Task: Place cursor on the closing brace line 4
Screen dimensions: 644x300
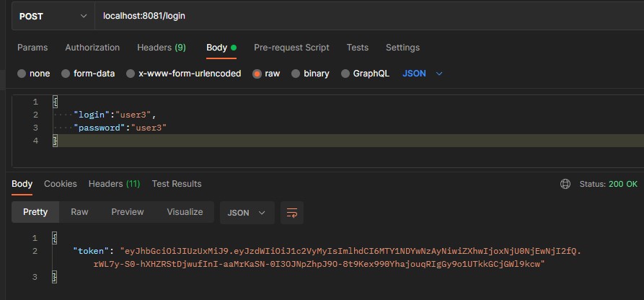Action: click(x=55, y=141)
